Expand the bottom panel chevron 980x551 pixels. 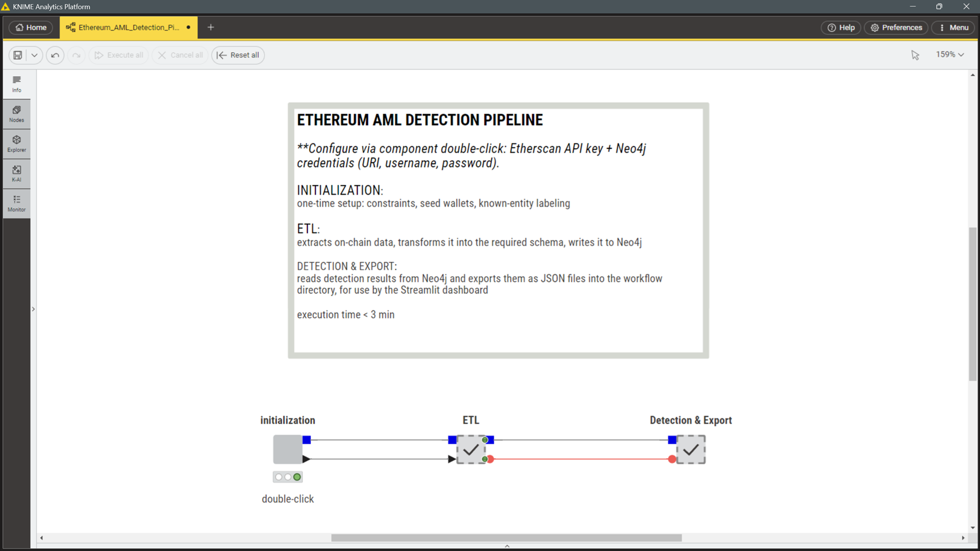[x=507, y=546]
